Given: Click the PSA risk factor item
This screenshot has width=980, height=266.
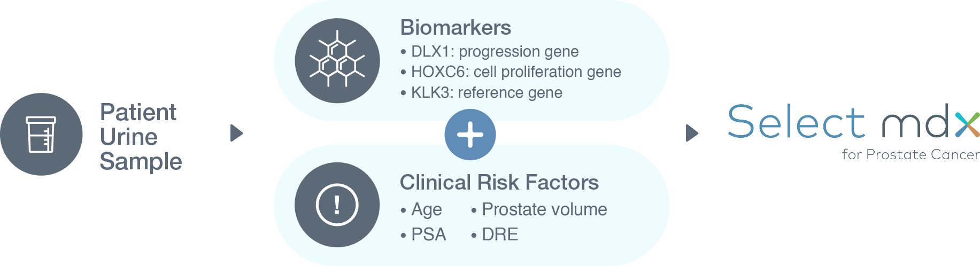Looking at the screenshot, I should point(423,234).
